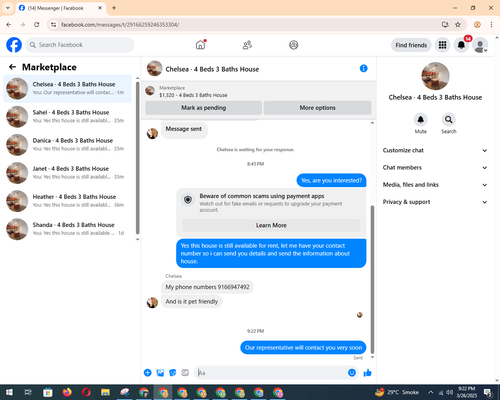Viewport: 500px width, 400px height.
Task: Reload the page
Action: 37,25
